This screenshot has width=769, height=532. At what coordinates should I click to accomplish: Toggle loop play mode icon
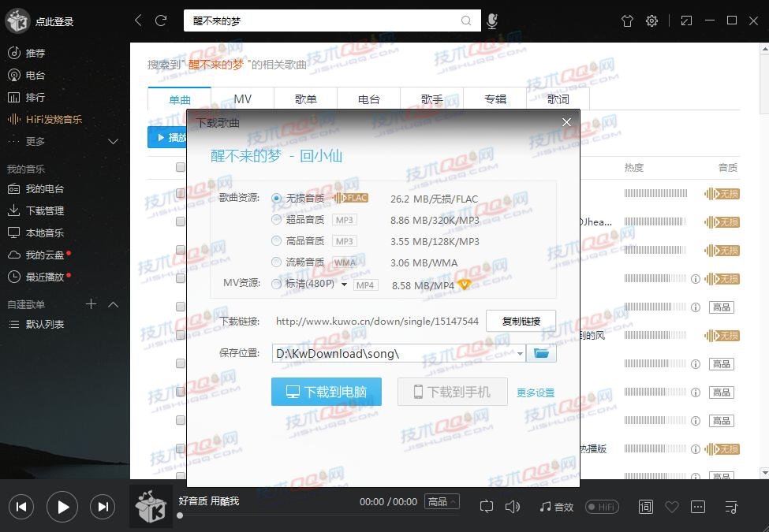486,507
